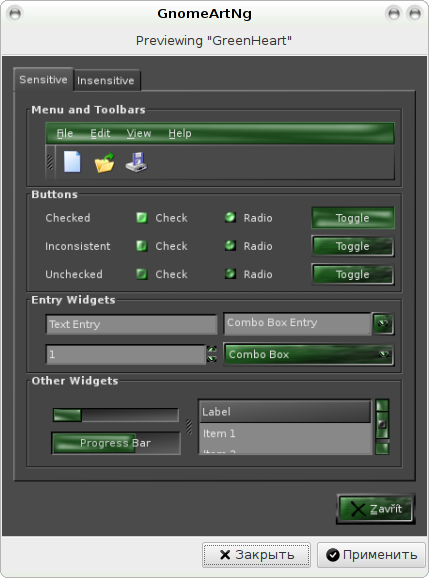Image resolution: width=429 pixels, height=578 pixels.
Task: Expand the Combo Box dropdown
Action: (309, 354)
